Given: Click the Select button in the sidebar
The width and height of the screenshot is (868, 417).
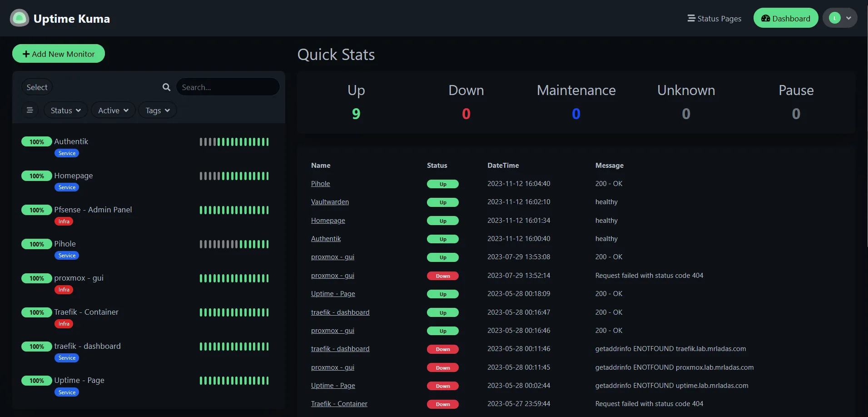Looking at the screenshot, I should click(36, 87).
